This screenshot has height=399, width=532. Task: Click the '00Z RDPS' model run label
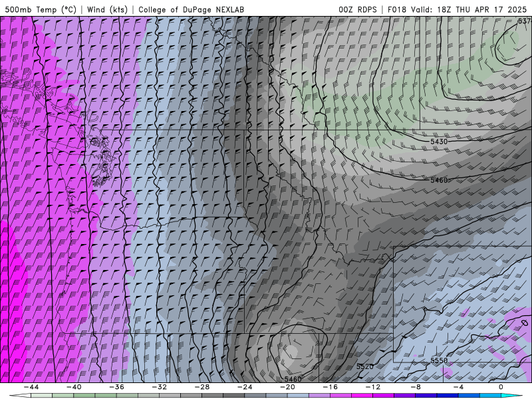358,9
